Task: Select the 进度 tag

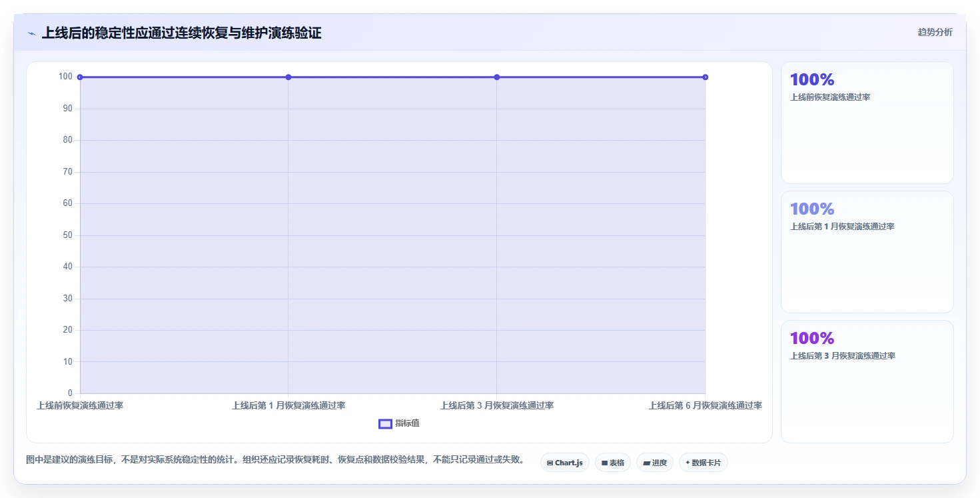Action: (655, 463)
